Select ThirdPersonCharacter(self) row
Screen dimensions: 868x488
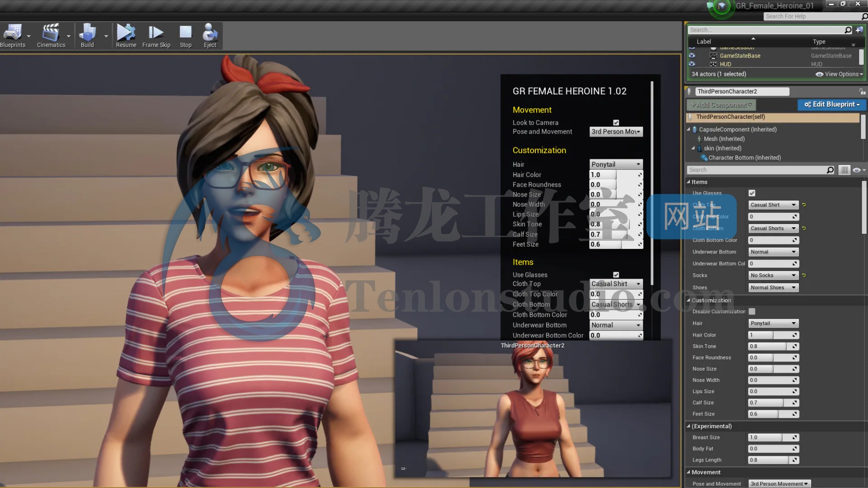click(773, 117)
